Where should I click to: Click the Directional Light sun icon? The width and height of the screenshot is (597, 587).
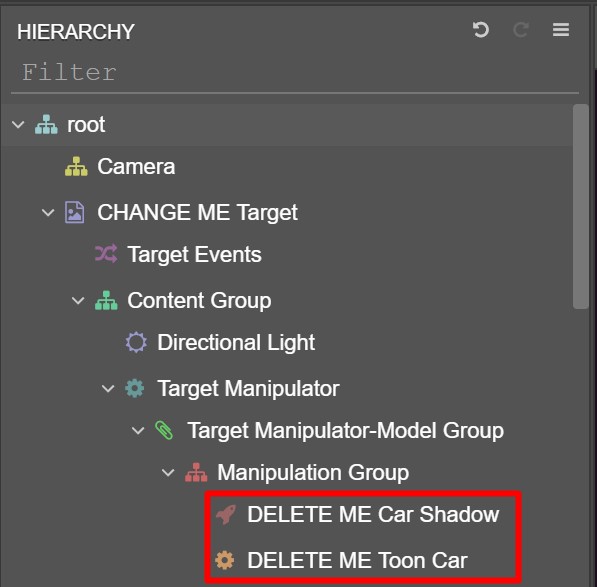coord(136,342)
